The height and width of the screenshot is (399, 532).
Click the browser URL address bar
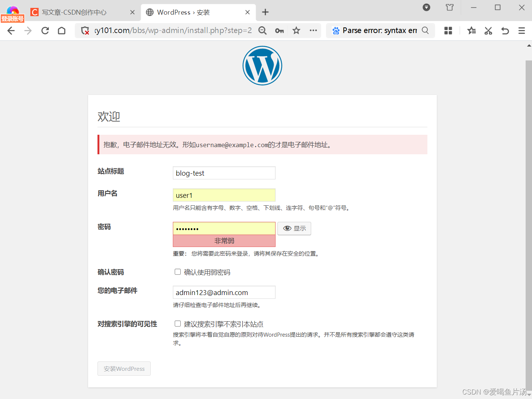point(174,30)
